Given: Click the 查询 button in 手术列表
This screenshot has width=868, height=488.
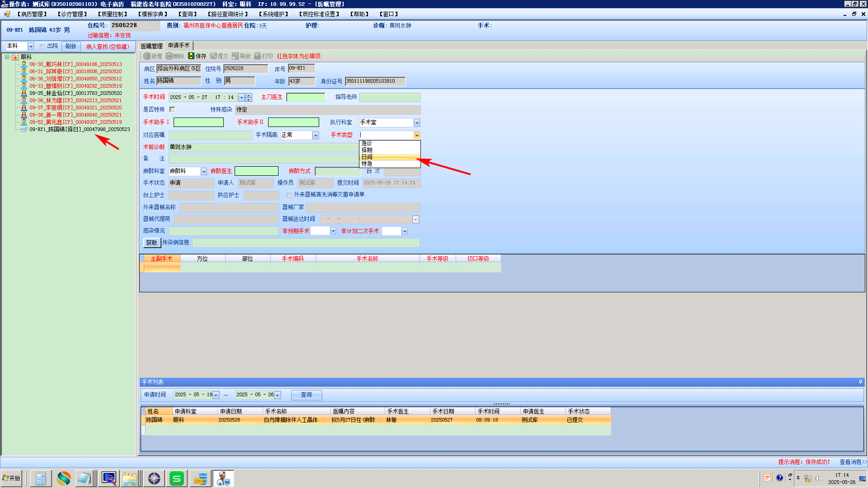Looking at the screenshot, I should tap(307, 394).
